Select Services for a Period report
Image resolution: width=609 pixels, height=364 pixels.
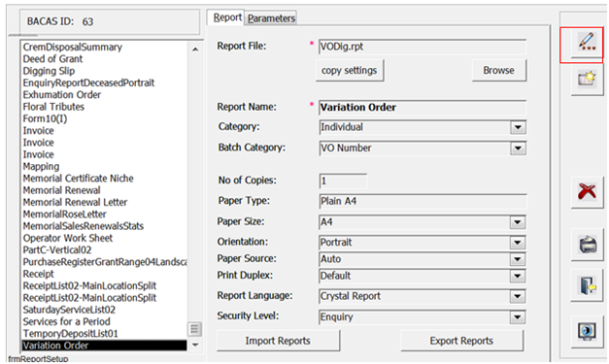coord(66,321)
